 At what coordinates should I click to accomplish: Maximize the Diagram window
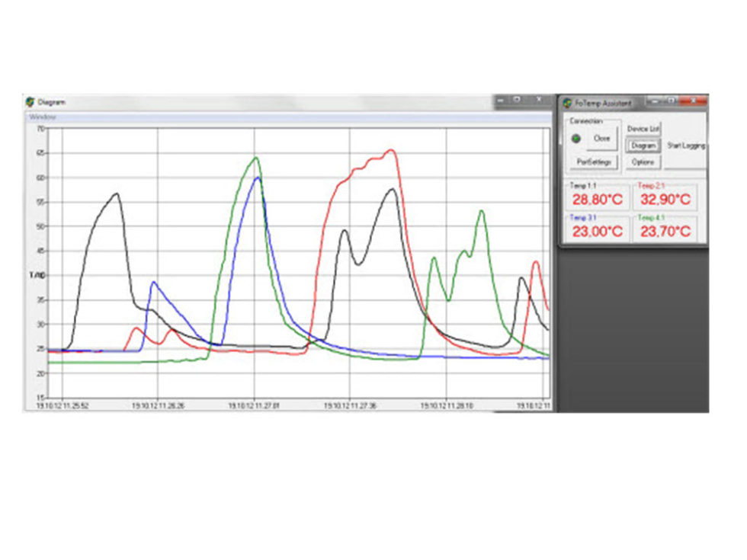coord(516,100)
